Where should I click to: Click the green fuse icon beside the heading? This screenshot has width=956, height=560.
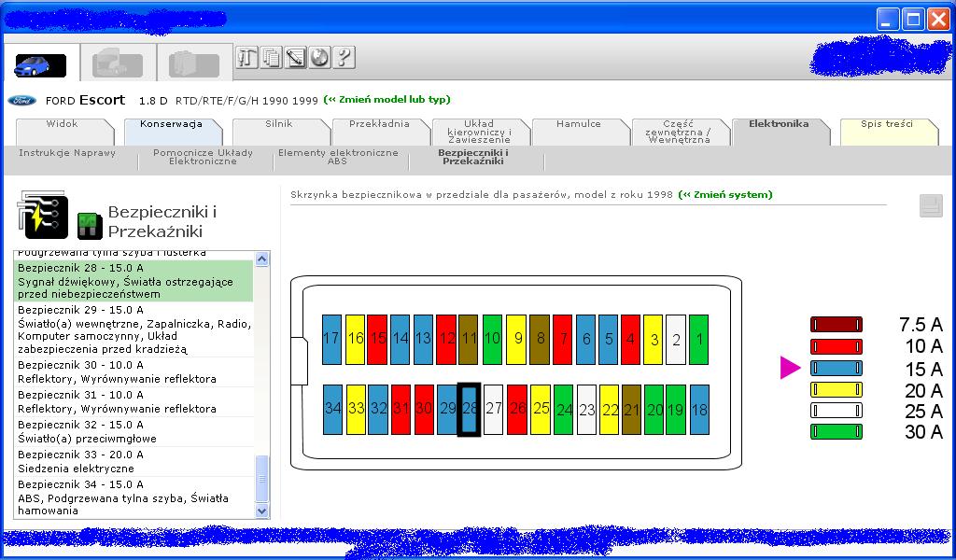[x=90, y=225]
